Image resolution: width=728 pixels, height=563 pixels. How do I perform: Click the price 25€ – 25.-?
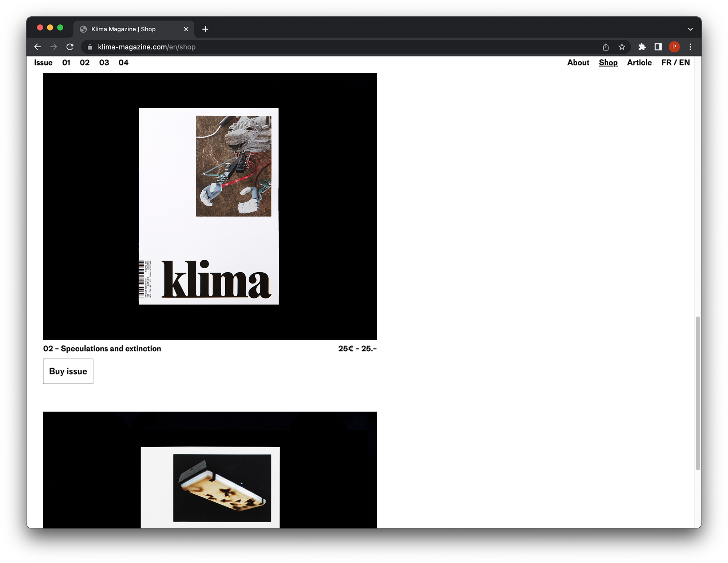(x=357, y=349)
